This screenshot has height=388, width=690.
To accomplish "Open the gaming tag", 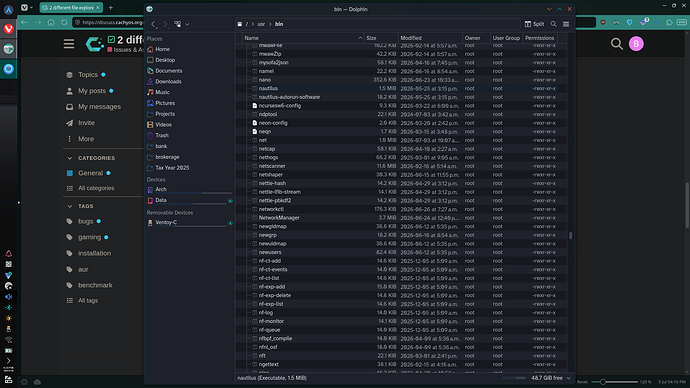I will (x=89, y=237).
